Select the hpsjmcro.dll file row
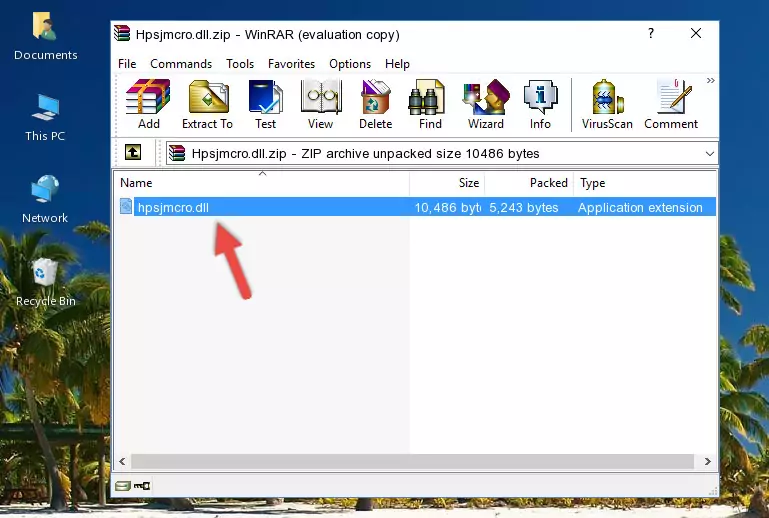This screenshot has width=769, height=518. 416,207
